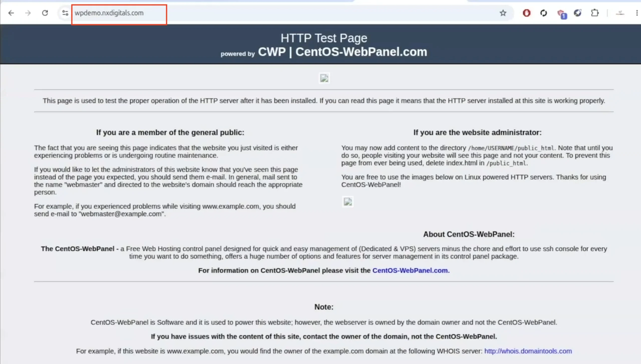Click the "HTTP Test Page" header title
The image size is (641, 364).
pos(324,38)
